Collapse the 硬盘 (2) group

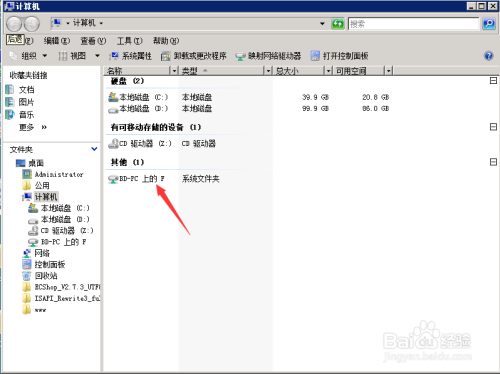click(493, 81)
